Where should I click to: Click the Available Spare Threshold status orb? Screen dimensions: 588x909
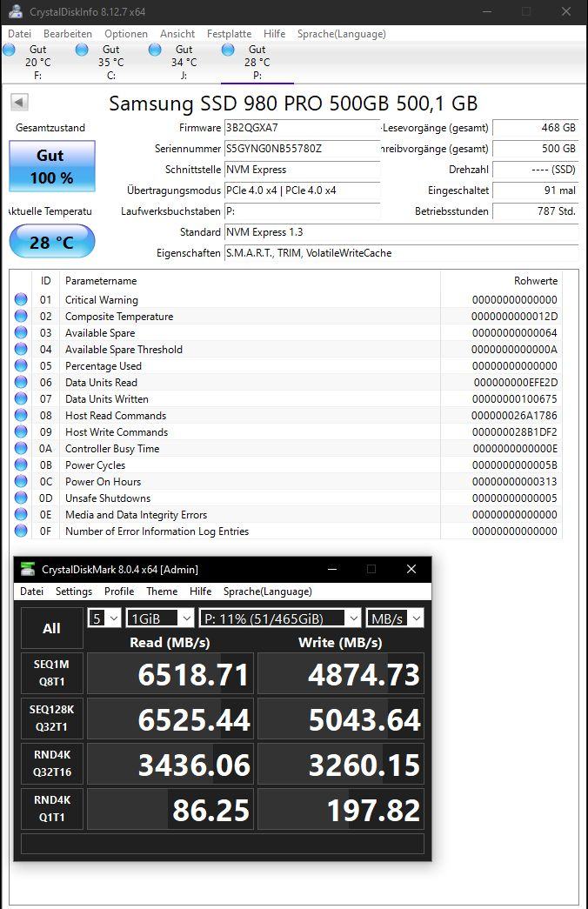click(x=21, y=349)
